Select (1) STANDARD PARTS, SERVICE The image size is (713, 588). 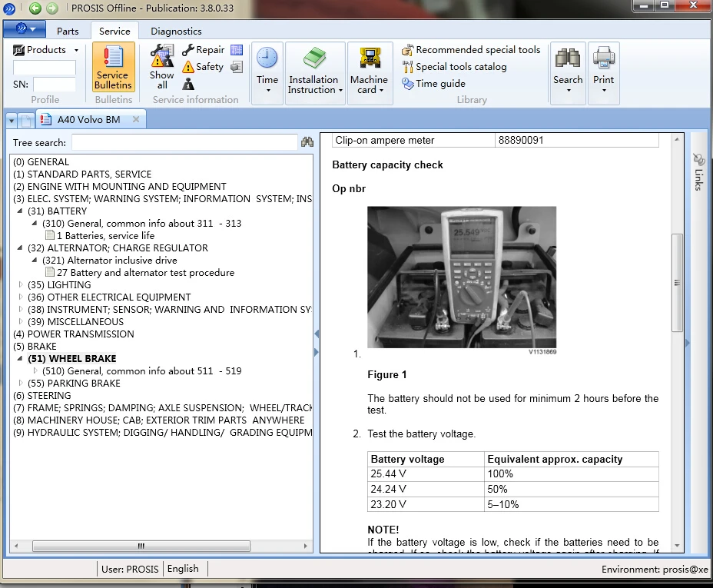click(x=82, y=174)
